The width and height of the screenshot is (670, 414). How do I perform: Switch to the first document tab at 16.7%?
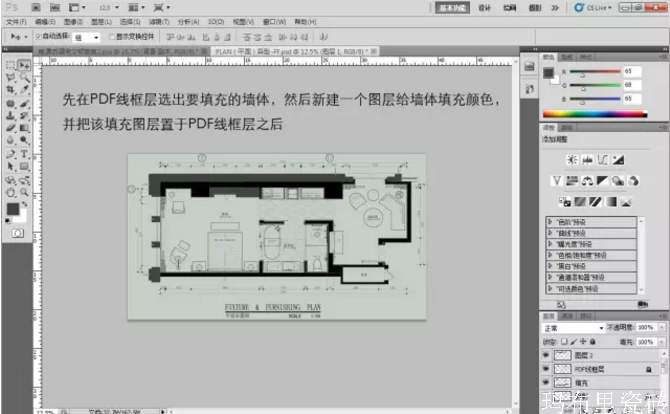120,51
